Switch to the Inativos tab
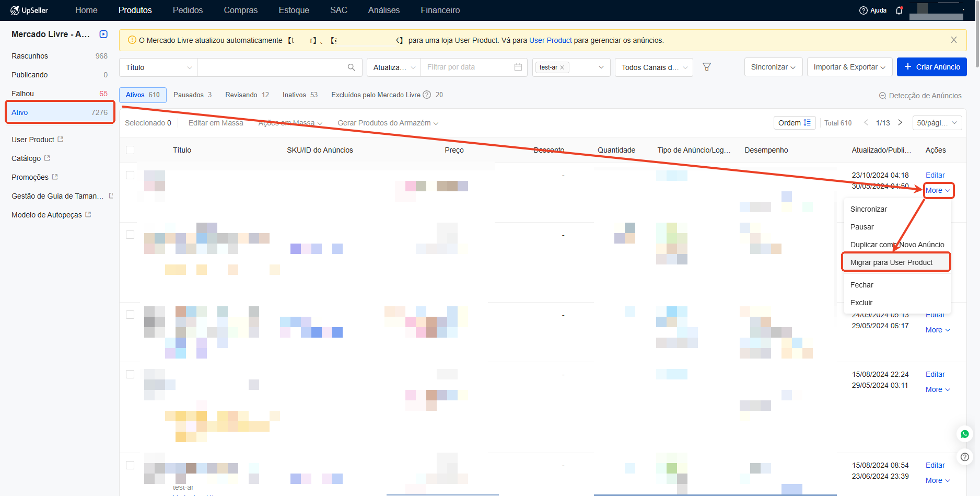The height and width of the screenshot is (496, 980). tap(300, 95)
